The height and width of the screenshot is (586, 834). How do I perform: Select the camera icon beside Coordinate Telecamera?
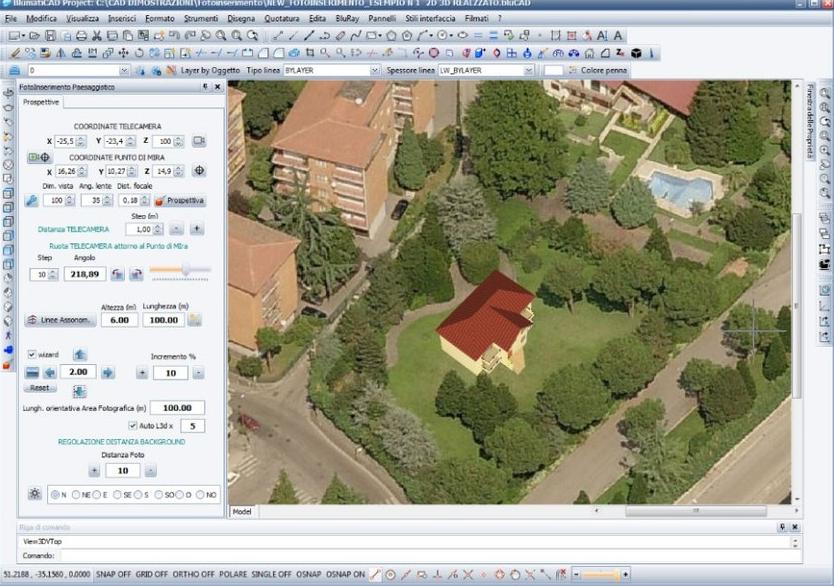coord(199,141)
